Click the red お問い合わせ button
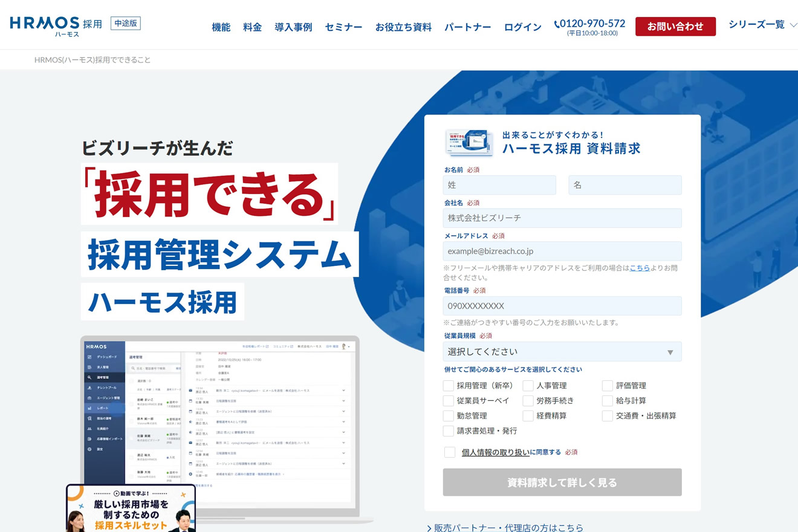The width and height of the screenshot is (798, 532). [x=675, y=27]
